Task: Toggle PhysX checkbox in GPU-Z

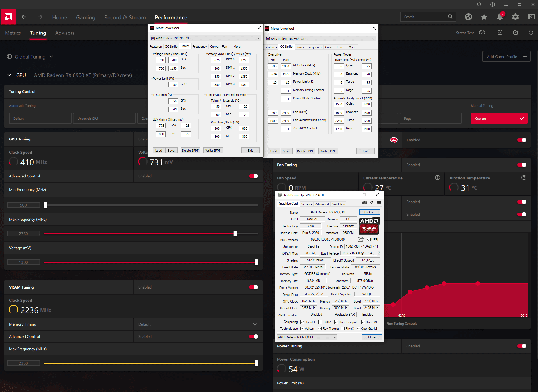Action: (x=343, y=329)
